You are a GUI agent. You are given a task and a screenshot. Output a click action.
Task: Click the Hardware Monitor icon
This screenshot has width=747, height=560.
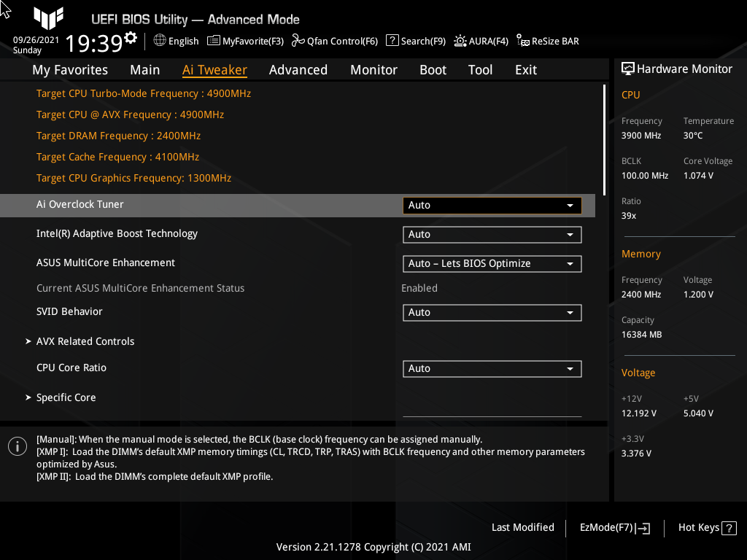(628, 69)
